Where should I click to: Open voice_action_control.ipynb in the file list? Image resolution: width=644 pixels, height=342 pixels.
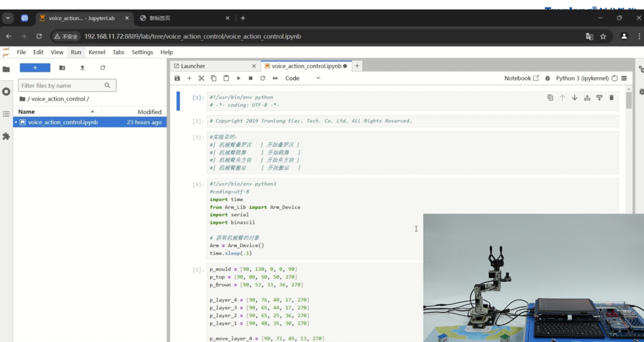63,122
